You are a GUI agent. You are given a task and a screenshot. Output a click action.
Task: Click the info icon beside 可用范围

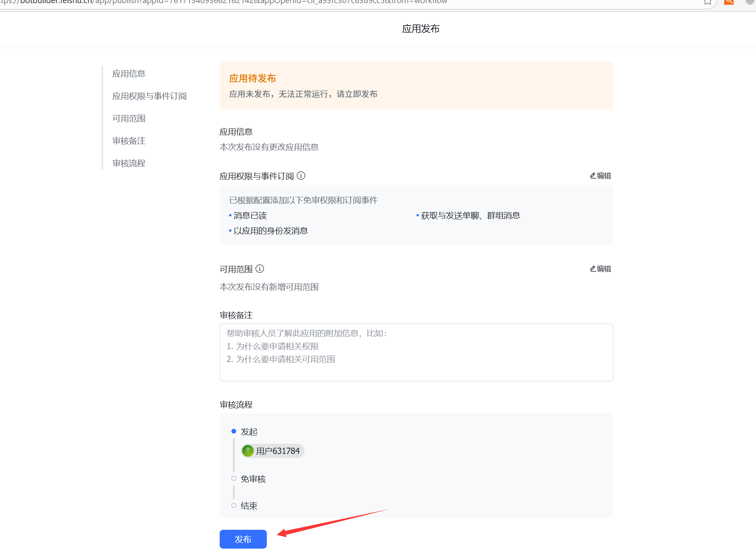pyautogui.click(x=260, y=269)
